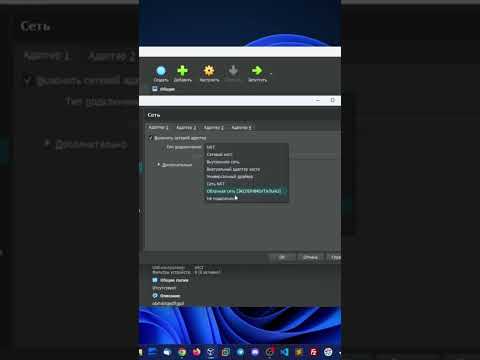
Task: Click the Общие папки heading text
Action: [x=174, y=280]
